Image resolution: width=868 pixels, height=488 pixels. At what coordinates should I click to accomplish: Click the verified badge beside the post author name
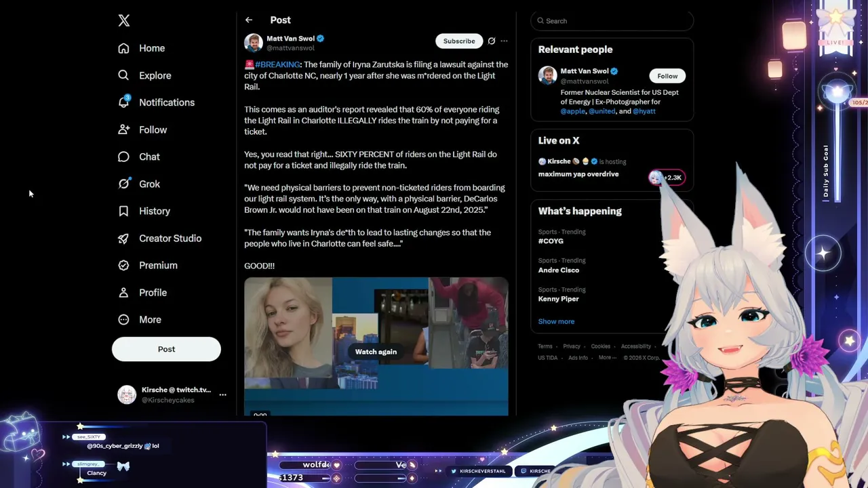click(x=321, y=39)
